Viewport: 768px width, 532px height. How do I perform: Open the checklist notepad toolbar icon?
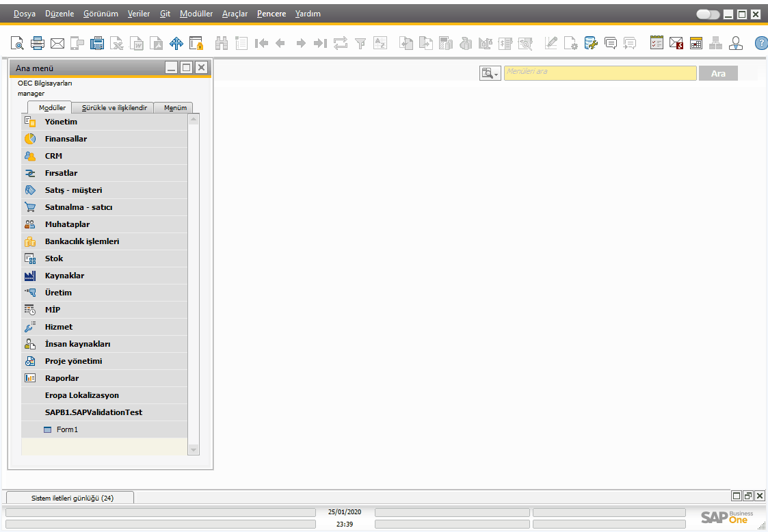[x=657, y=43]
